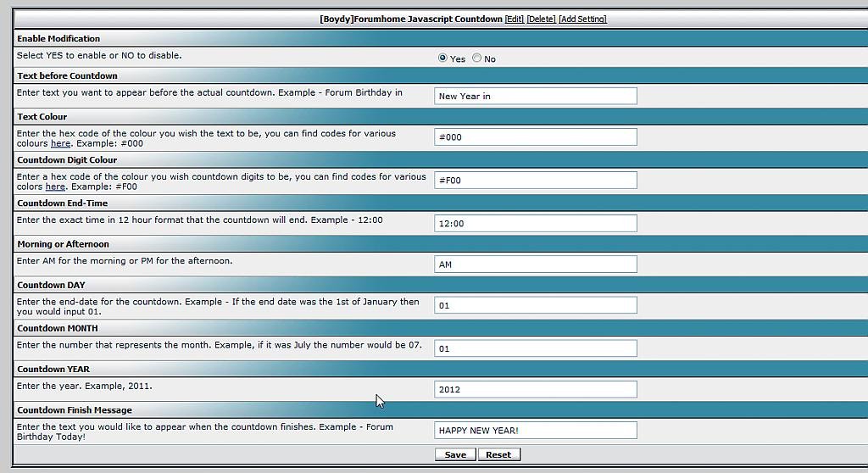868x473 pixels.
Task: Focus the Digit Colour field with #F00
Action: pyautogui.click(x=536, y=180)
